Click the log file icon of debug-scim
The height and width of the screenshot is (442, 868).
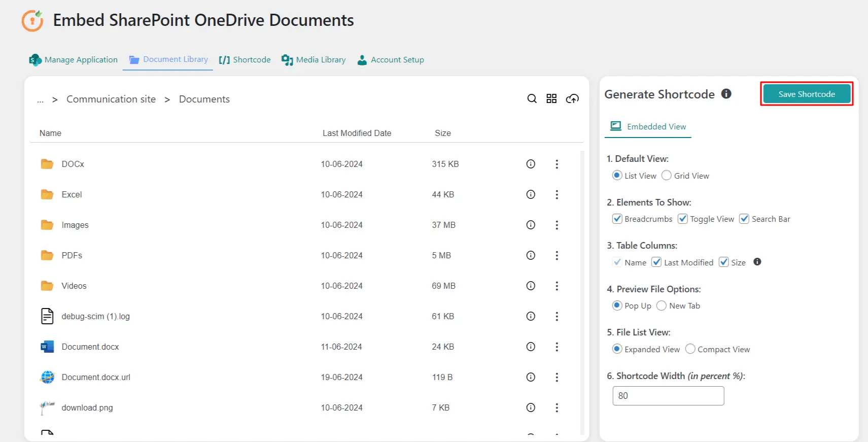[x=47, y=316]
